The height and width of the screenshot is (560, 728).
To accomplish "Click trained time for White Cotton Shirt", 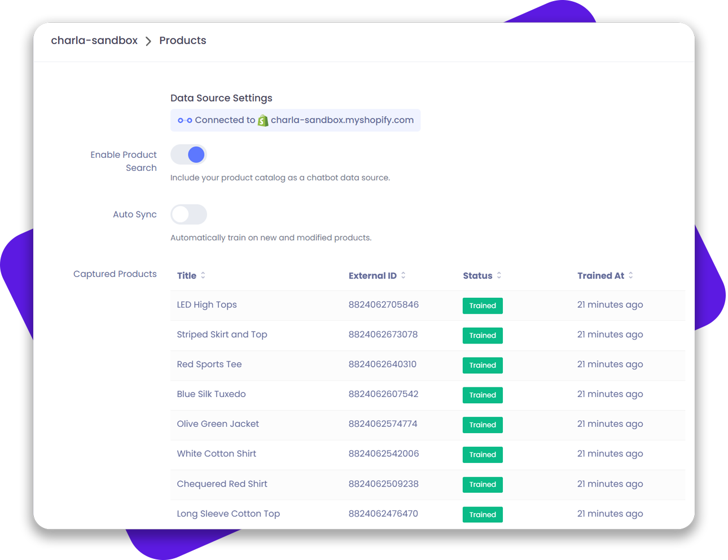I will [610, 454].
